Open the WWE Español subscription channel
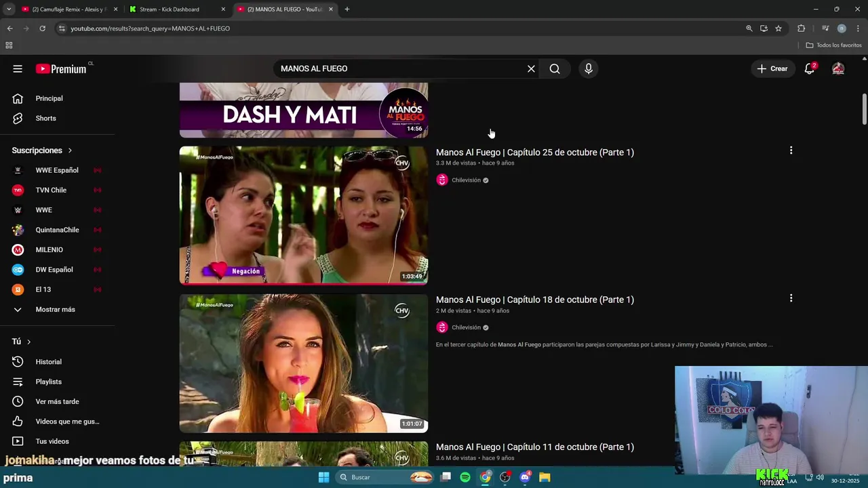 tap(58, 170)
